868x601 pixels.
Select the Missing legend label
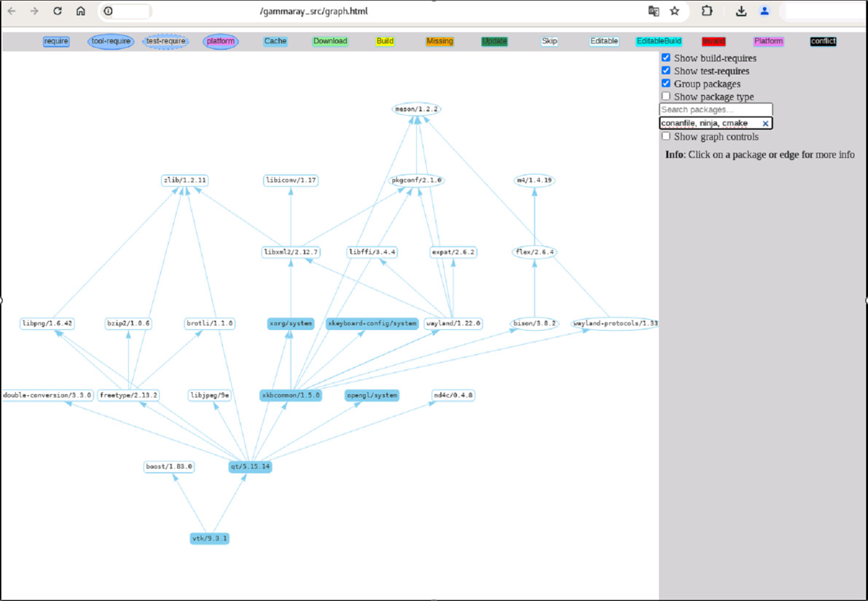pyautogui.click(x=439, y=41)
